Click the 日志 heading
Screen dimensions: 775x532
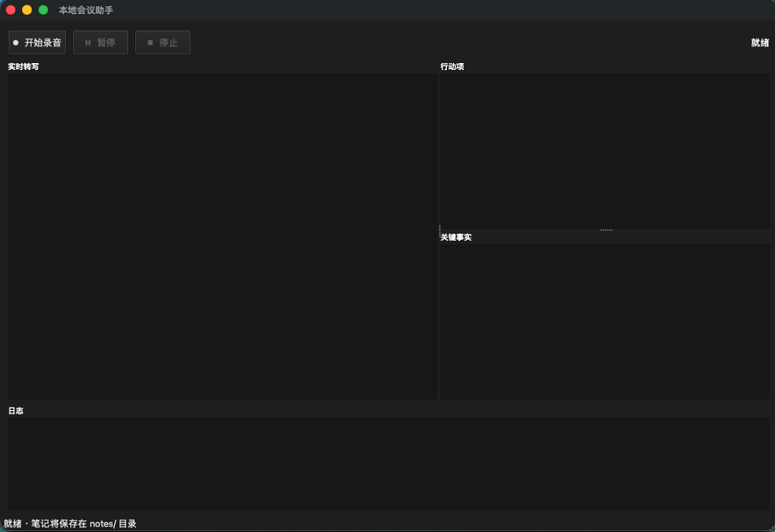(16, 411)
